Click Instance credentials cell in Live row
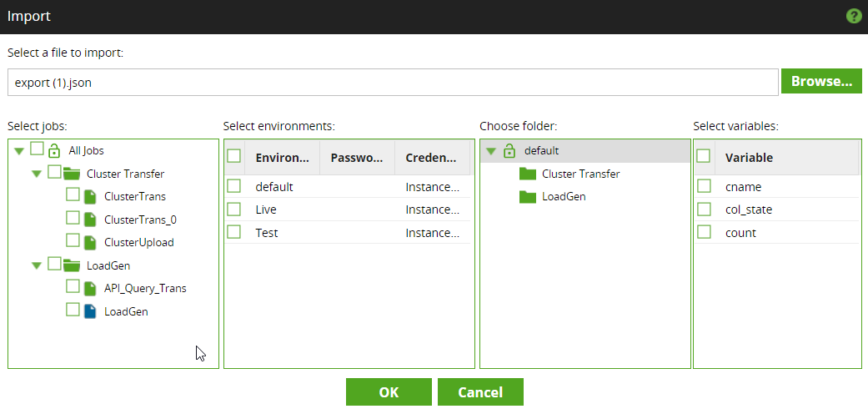The width and height of the screenshot is (868, 414). [433, 210]
